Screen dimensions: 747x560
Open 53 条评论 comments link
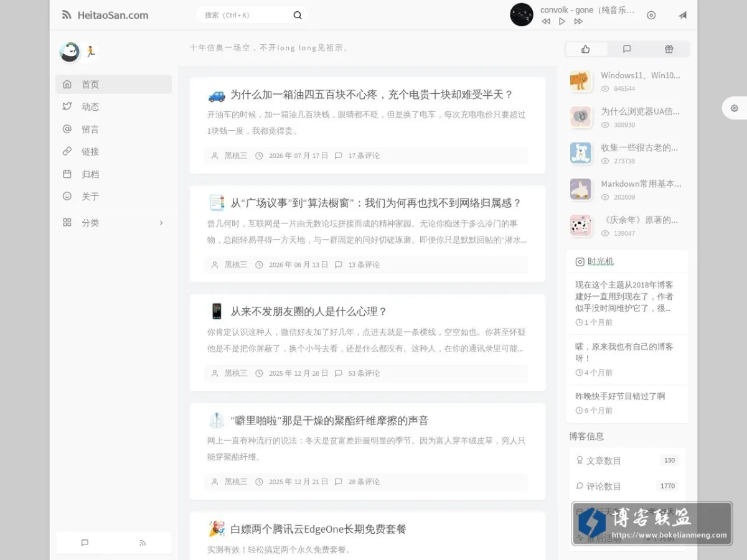pyautogui.click(x=364, y=373)
